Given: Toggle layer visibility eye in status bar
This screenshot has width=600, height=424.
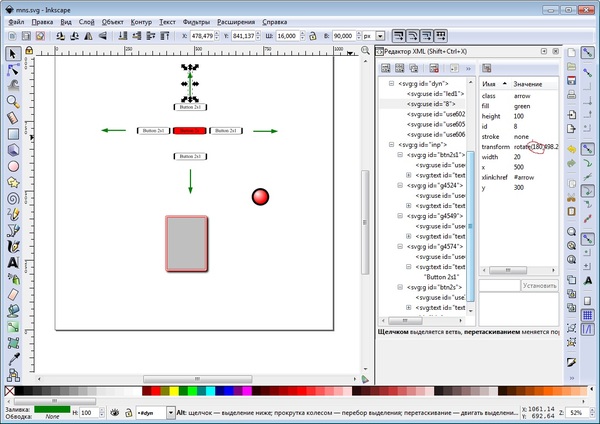Looking at the screenshot, I should click(x=116, y=412).
